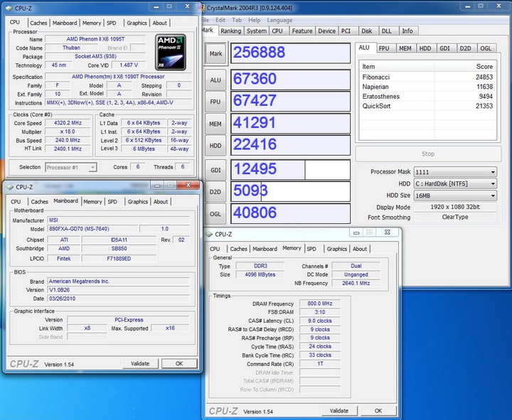The width and height of the screenshot is (512, 420).
Task: Click the HDD benchmark button
Action: point(215,146)
